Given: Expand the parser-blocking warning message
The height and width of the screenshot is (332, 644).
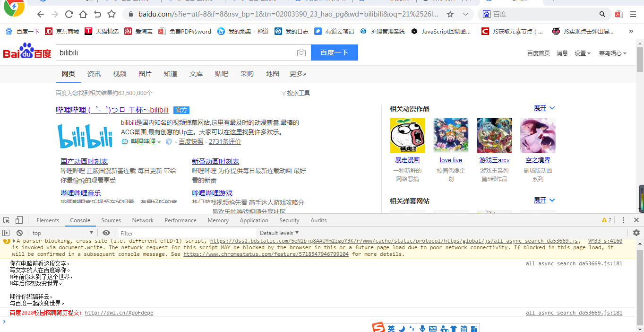Looking at the screenshot, I should pyautogui.click(x=14, y=241).
